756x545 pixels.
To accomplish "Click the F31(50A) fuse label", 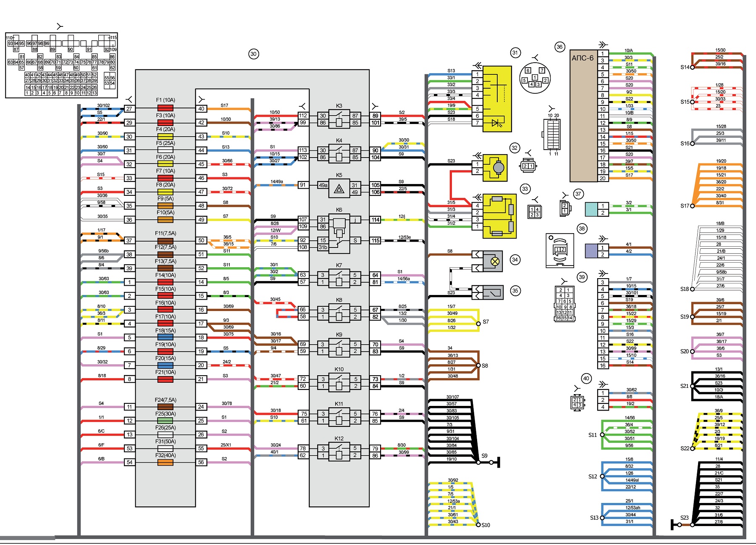I will (165, 441).
